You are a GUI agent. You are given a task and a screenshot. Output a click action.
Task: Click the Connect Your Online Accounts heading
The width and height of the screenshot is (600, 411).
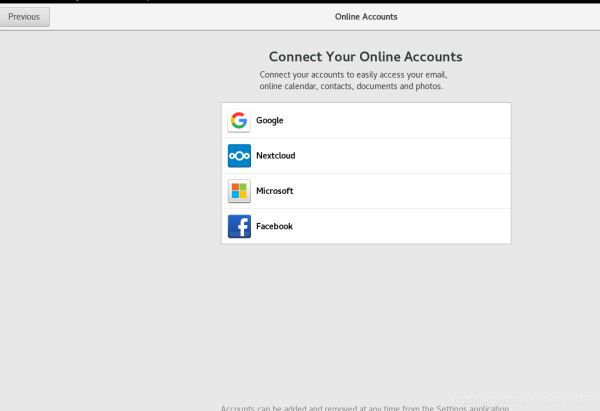[366, 57]
